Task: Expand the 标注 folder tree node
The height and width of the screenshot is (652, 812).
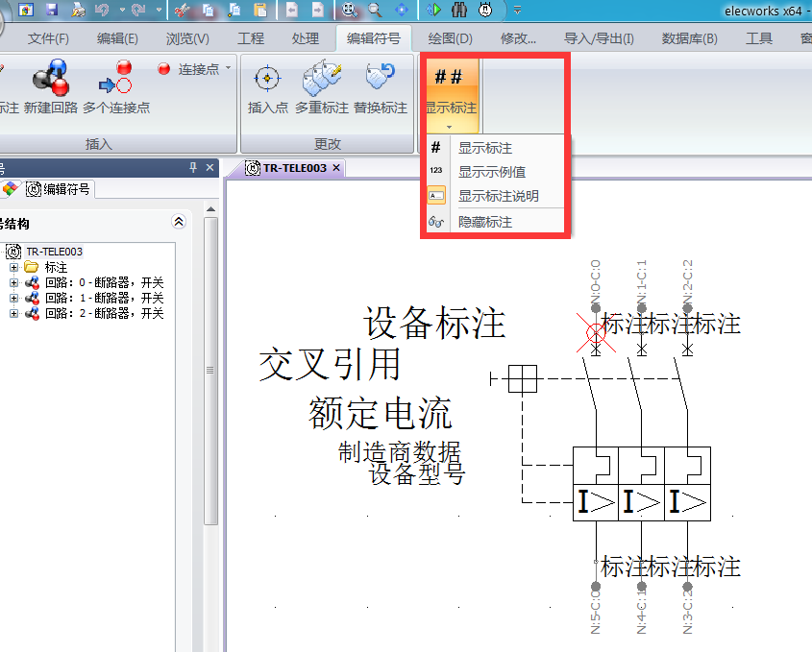Action: click(x=13, y=268)
